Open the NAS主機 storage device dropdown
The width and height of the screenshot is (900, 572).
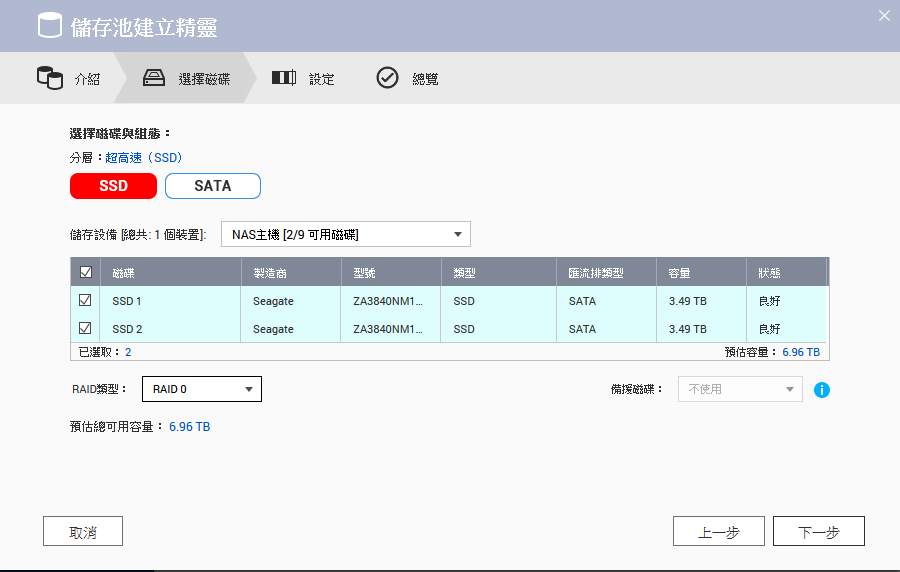[345, 234]
